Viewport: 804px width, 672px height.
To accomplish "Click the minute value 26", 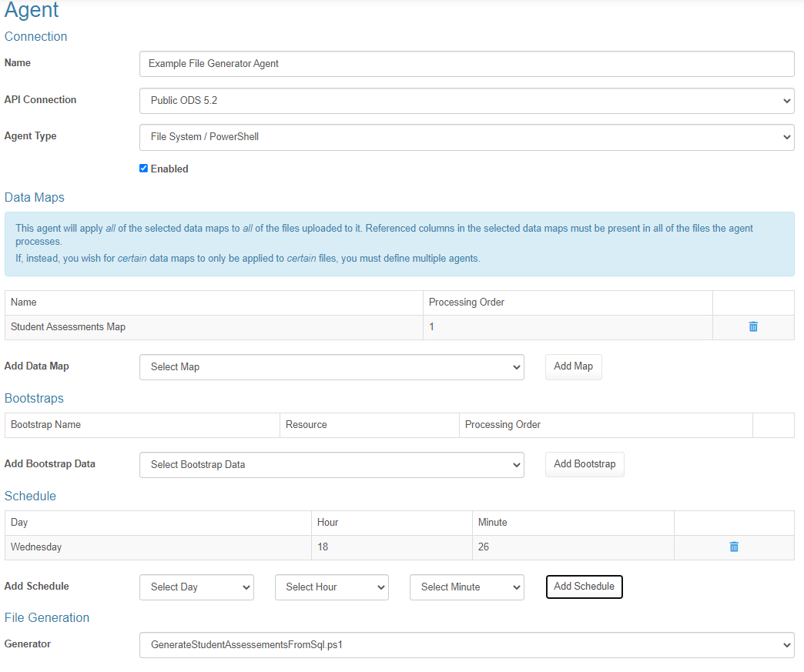I will (484, 547).
